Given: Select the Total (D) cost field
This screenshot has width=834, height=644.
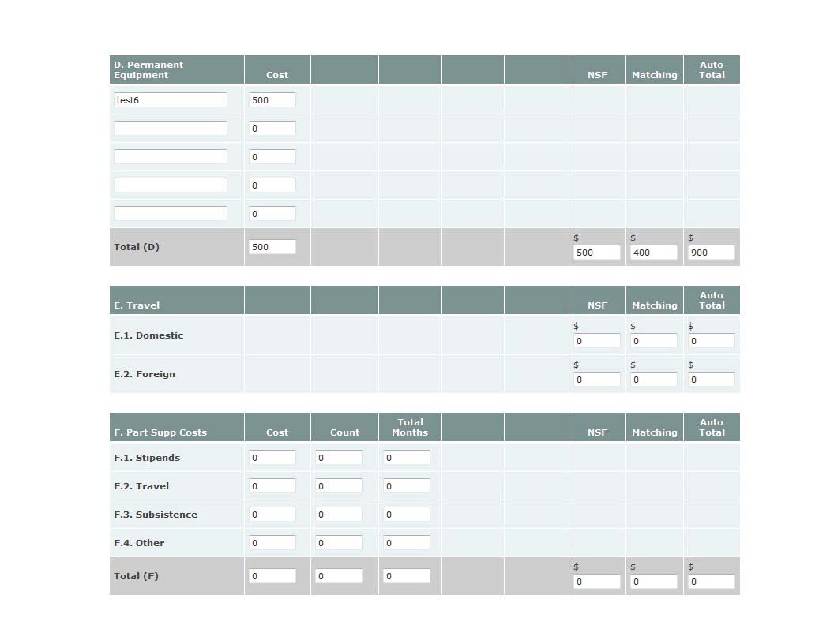Looking at the screenshot, I should (x=272, y=246).
